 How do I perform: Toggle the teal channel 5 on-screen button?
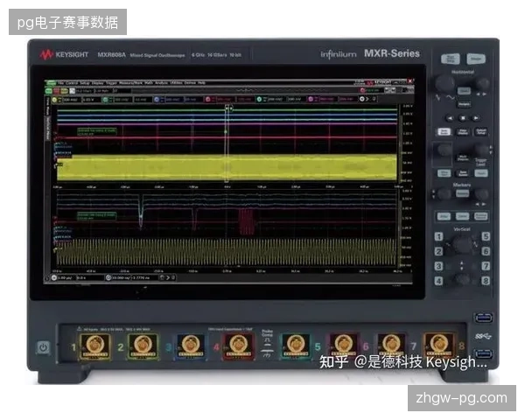[259, 100]
